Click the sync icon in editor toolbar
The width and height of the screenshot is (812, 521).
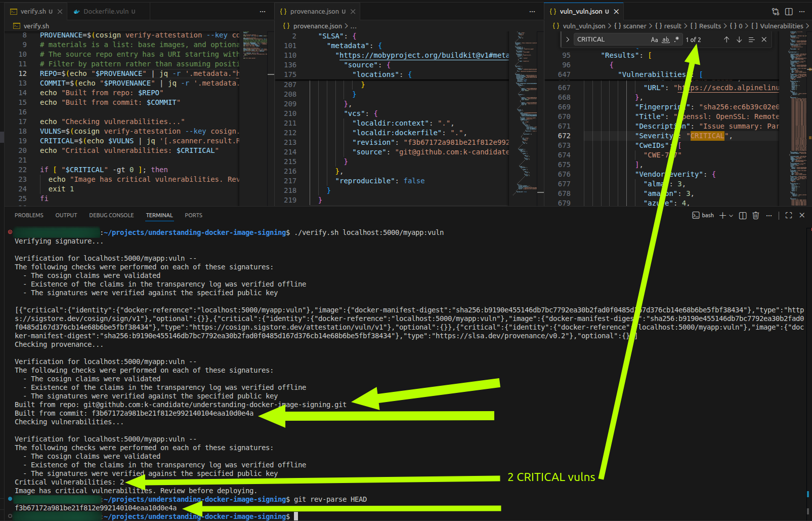coord(775,11)
